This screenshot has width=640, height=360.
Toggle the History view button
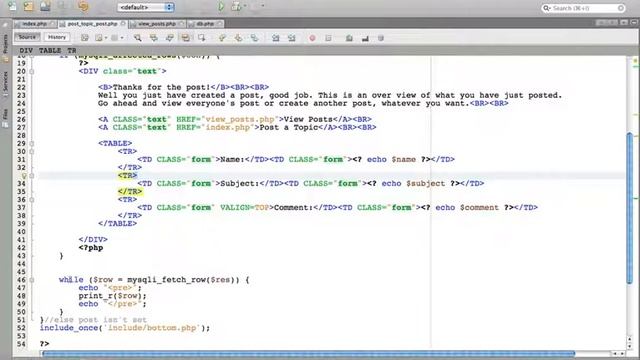pyautogui.click(x=57, y=37)
